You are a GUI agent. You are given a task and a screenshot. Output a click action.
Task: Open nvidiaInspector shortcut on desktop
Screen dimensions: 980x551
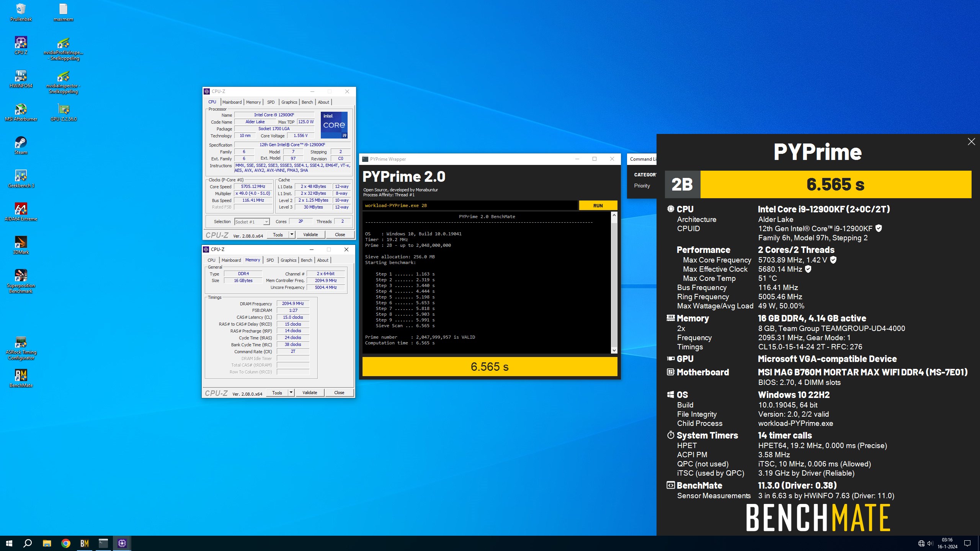tap(63, 82)
